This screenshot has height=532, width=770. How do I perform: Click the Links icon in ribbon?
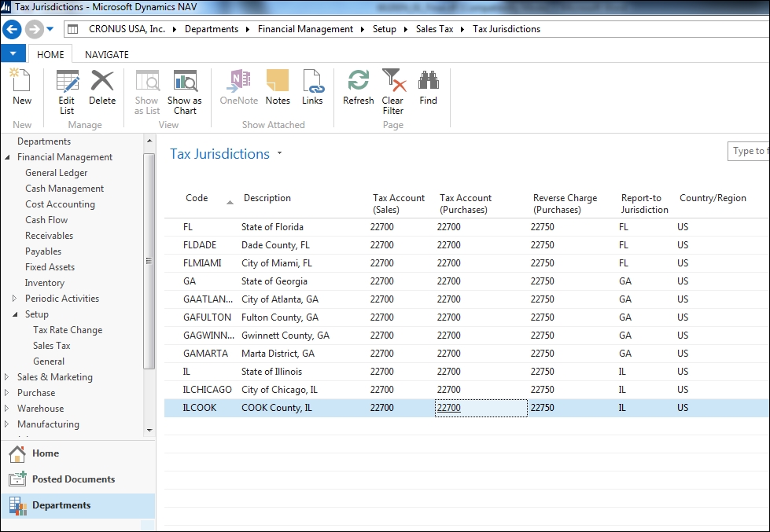[x=312, y=87]
